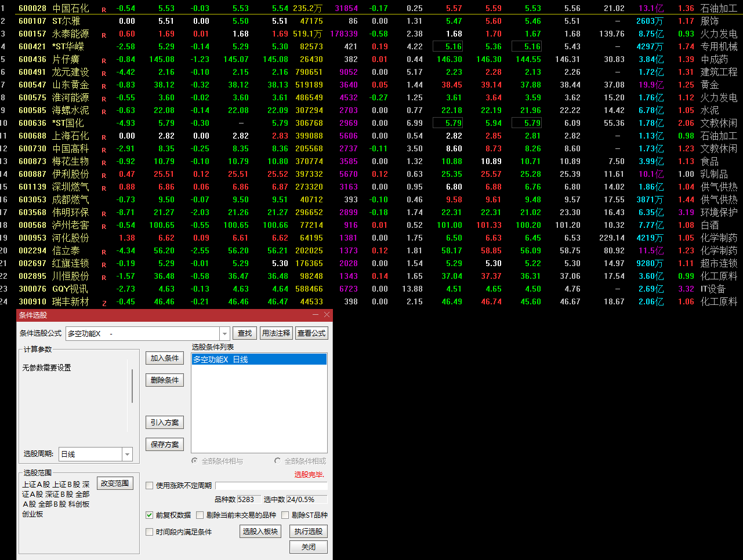Click the Z marker beside 瑞丰新材
This screenshot has width=743, height=560.
[104, 303]
